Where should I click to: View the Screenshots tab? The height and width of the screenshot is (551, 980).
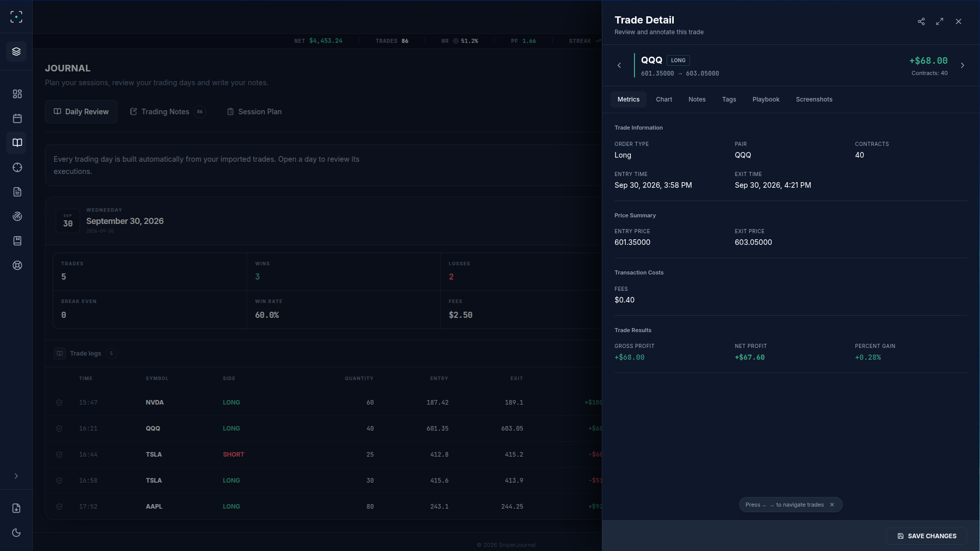tap(814, 99)
